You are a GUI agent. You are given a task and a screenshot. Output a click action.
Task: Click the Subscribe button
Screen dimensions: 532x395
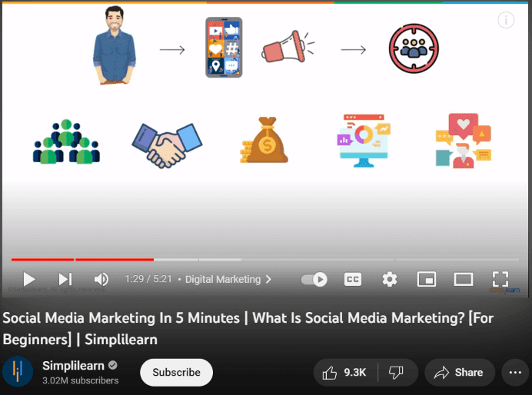click(x=176, y=373)
